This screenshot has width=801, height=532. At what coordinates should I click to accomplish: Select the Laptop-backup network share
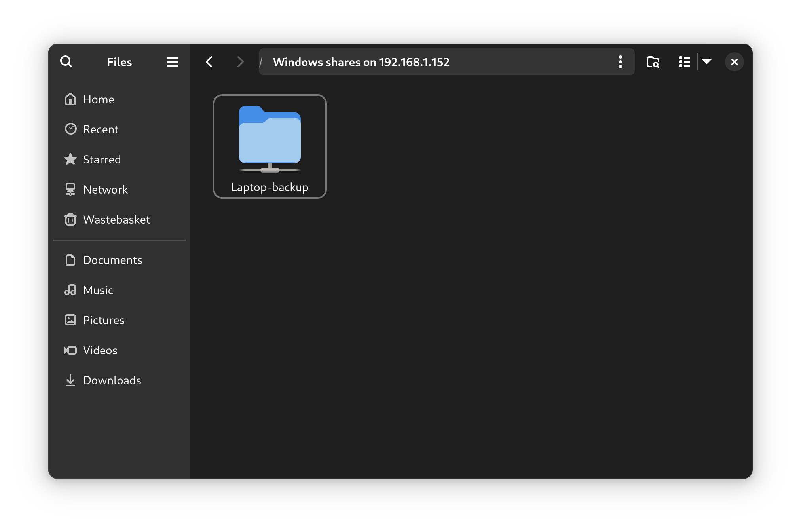(x=270, y=146)
